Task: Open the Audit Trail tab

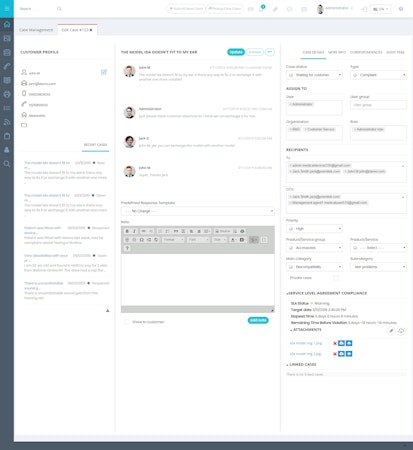Action: [395, 52]
